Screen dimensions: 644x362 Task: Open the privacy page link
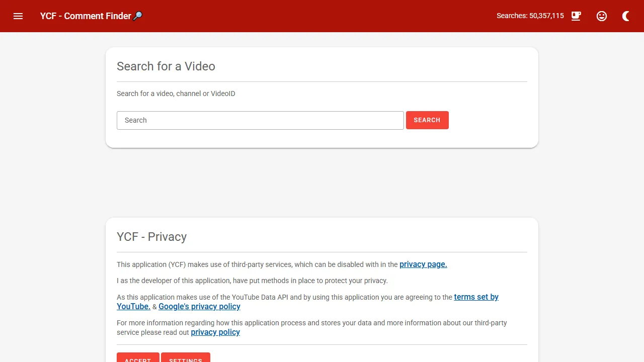[423, 264]
